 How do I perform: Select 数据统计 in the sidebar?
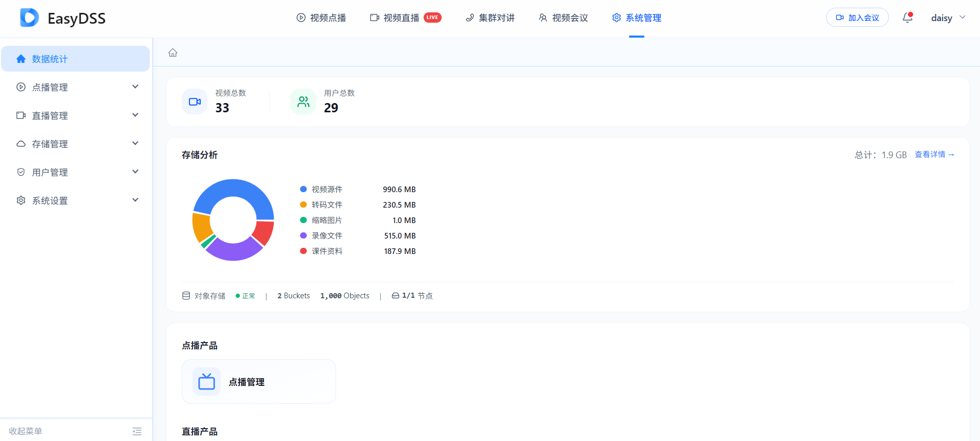[x=76, y=59]
